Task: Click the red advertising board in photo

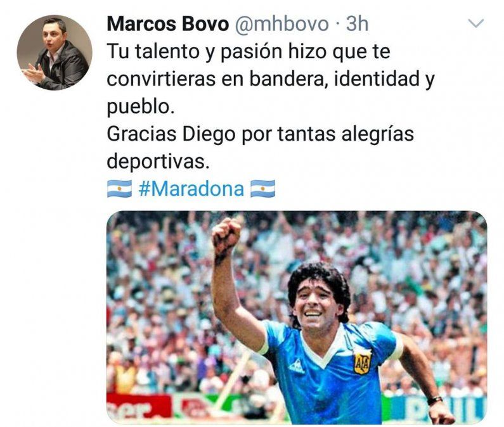Action: click(139, 407)
